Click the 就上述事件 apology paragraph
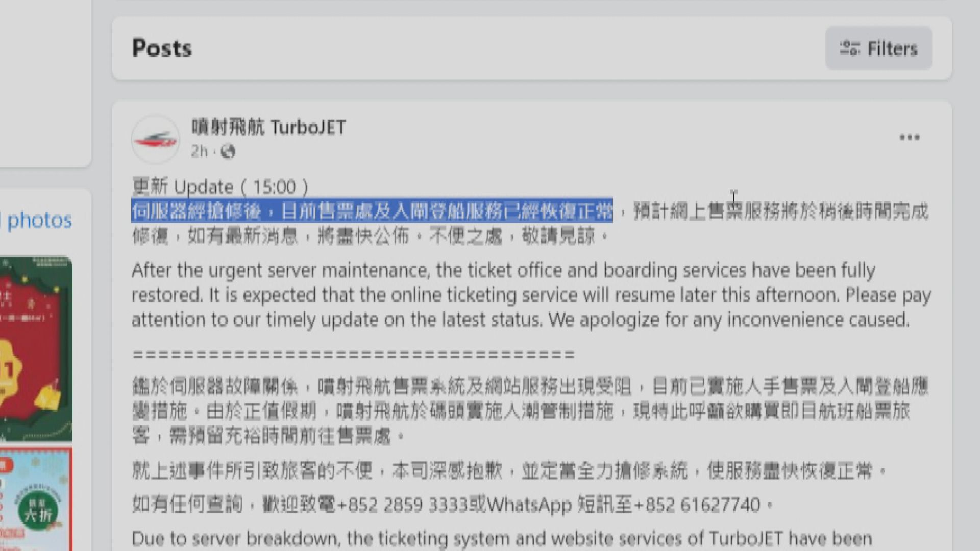980x551 pixels. coord(509,470)
